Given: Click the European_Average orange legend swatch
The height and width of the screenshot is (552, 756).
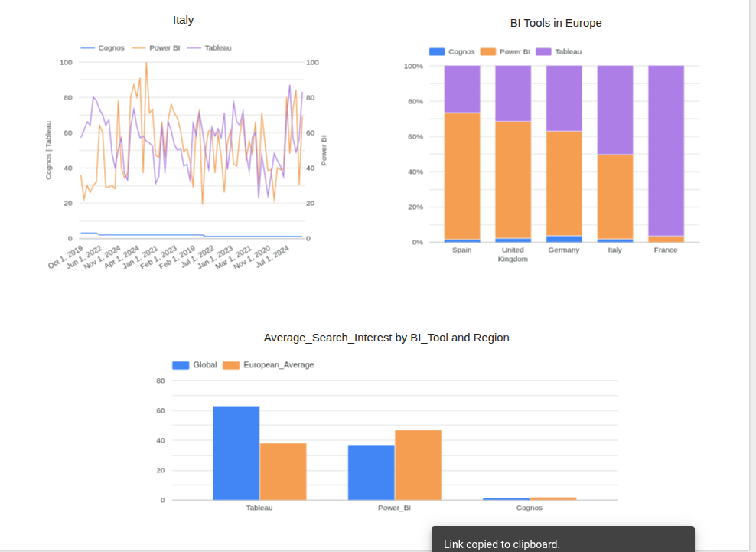Looking at the screenshot, I should tap(231, 365).
